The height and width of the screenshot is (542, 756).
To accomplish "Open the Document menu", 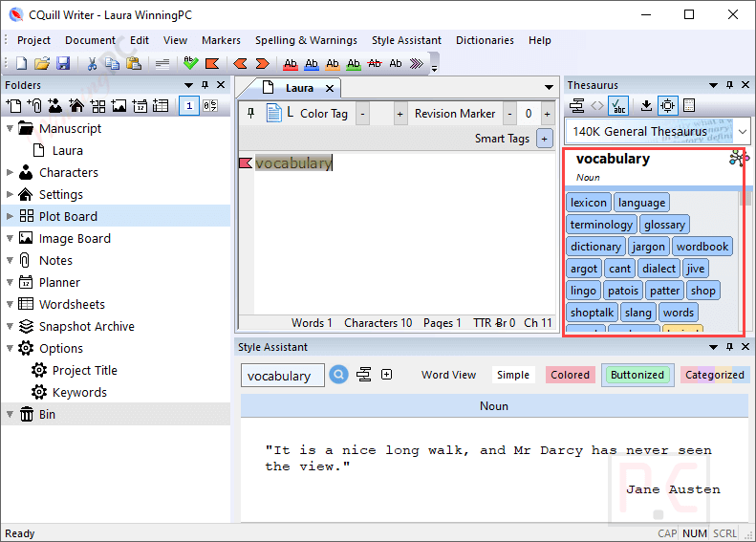I will (90, 40).
